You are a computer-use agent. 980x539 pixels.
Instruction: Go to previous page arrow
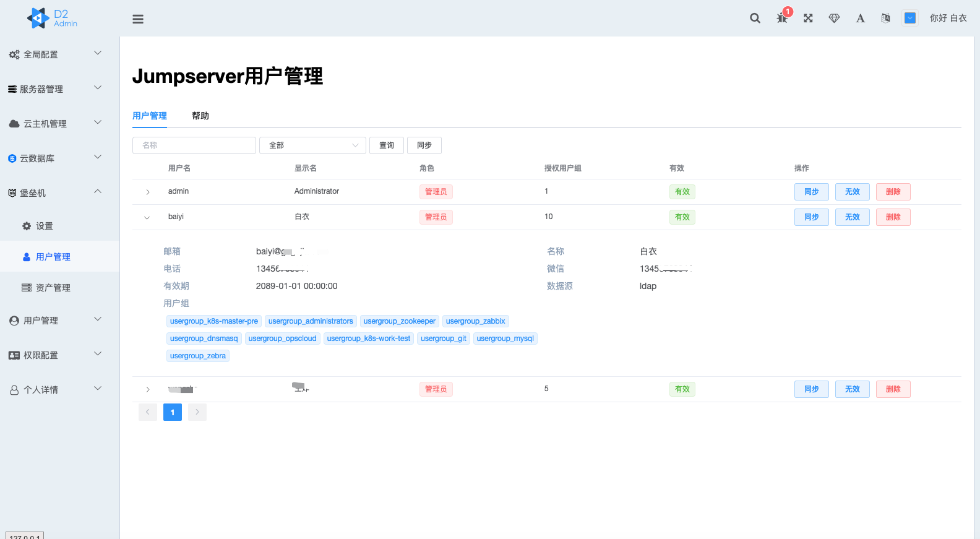148,412
